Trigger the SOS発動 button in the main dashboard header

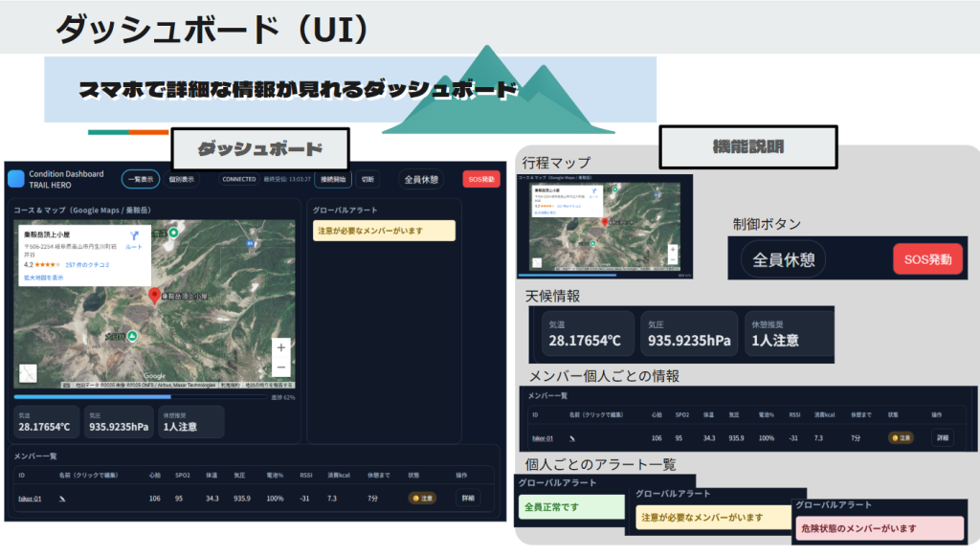click(x=480, y=179)
